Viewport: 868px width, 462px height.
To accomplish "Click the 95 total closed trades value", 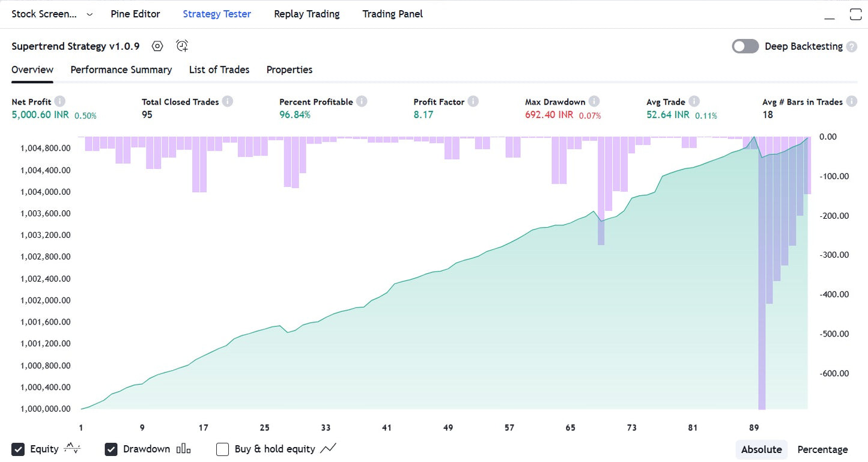I will (147, 114).
